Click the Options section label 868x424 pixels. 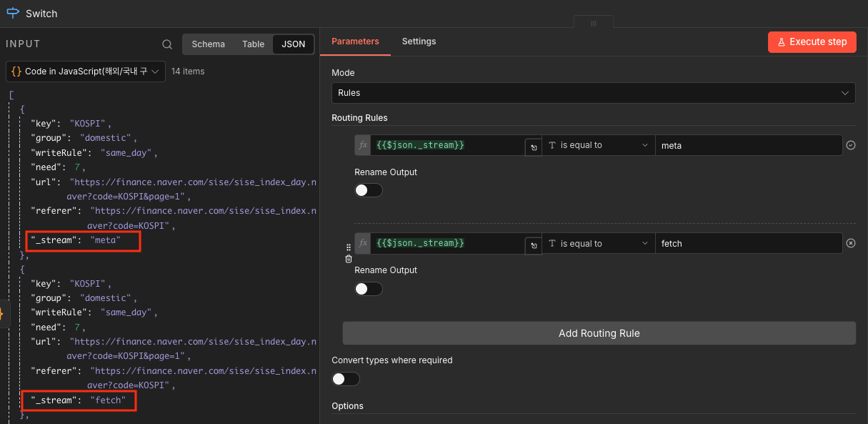(x=347, y=406)
